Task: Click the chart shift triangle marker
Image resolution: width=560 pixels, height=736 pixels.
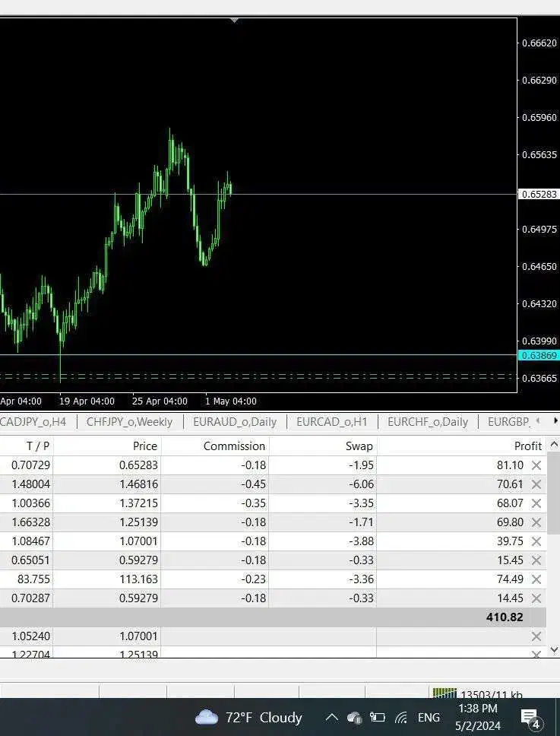Action: 235,21
